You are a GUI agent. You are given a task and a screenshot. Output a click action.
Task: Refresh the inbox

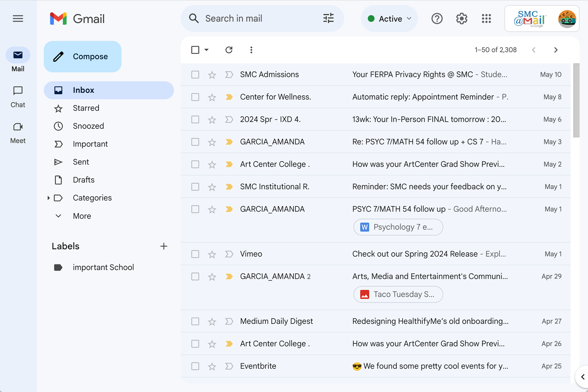[229, 50]
